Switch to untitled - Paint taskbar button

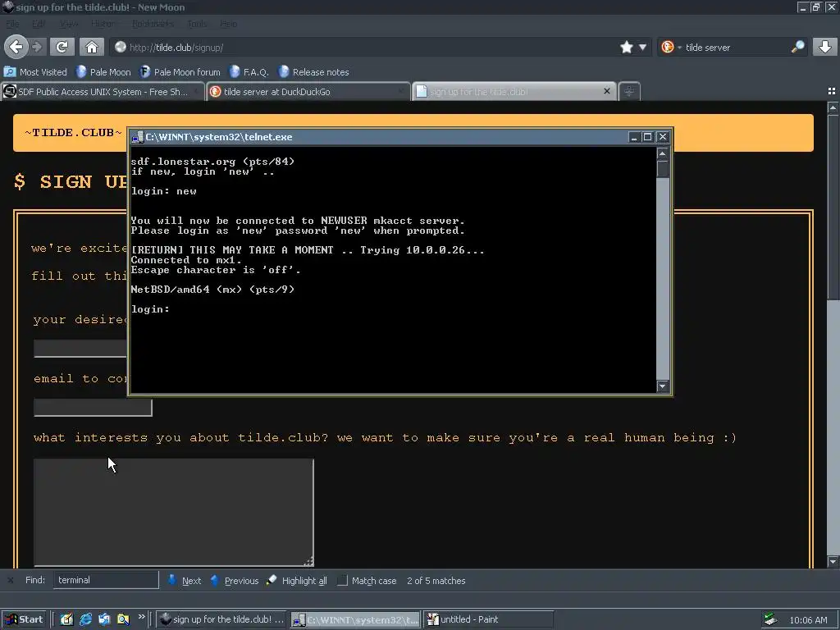tap(488, 619)
